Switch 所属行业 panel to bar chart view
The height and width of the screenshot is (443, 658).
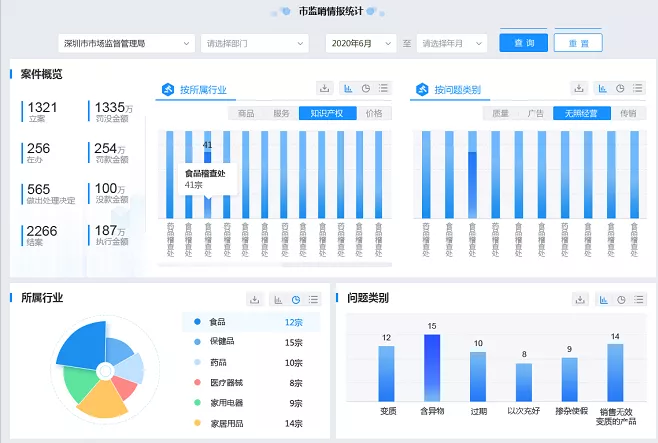tap(278, 299)
